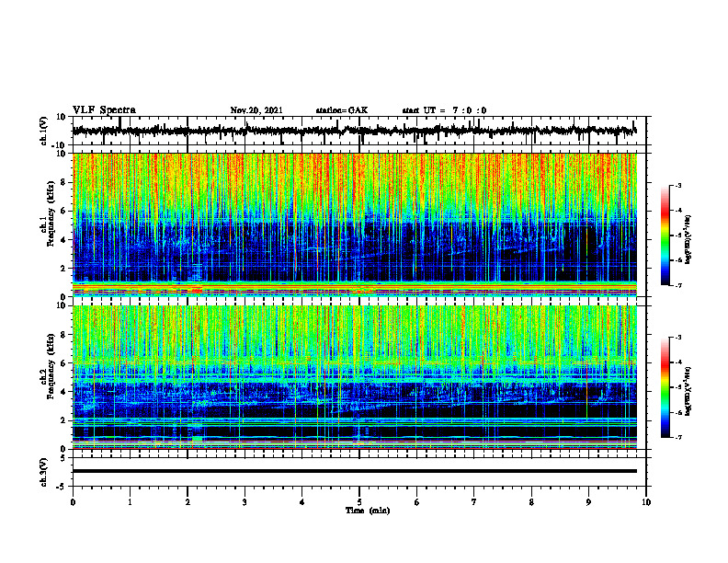The height and width of the screenshot is (563, 728).
Task: Click the "-3" label atop ch.1 color bar
Action: tap(677, 185)
